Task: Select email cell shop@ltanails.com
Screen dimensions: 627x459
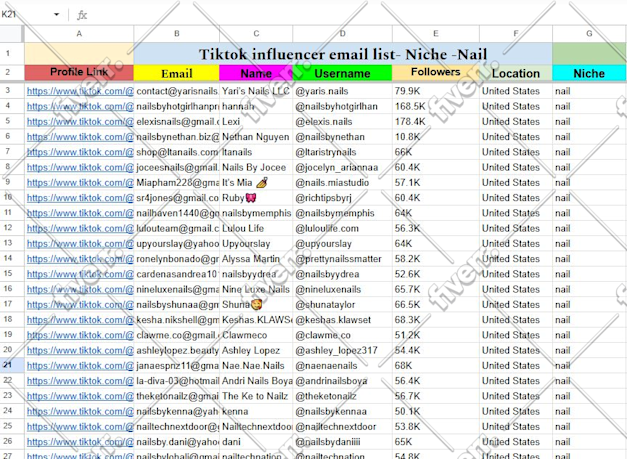Action: pyautogui.click(x=176, y=152)
